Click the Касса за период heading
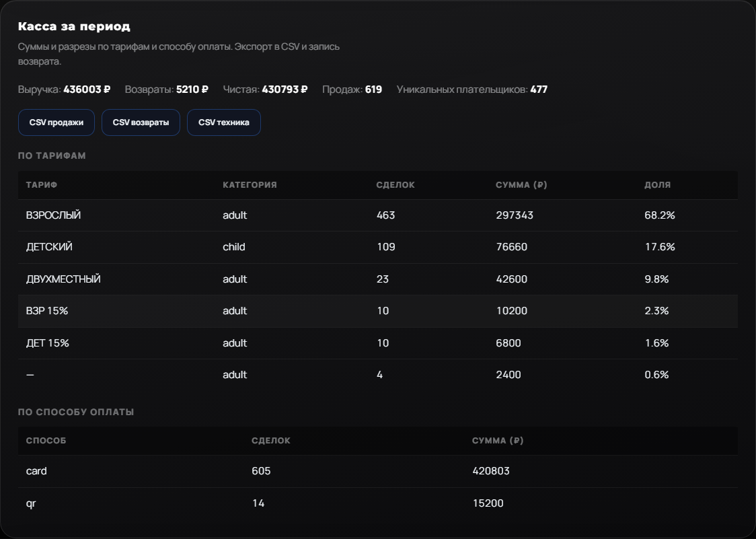This screenshot has width=756, height=539. pos(74,26)
